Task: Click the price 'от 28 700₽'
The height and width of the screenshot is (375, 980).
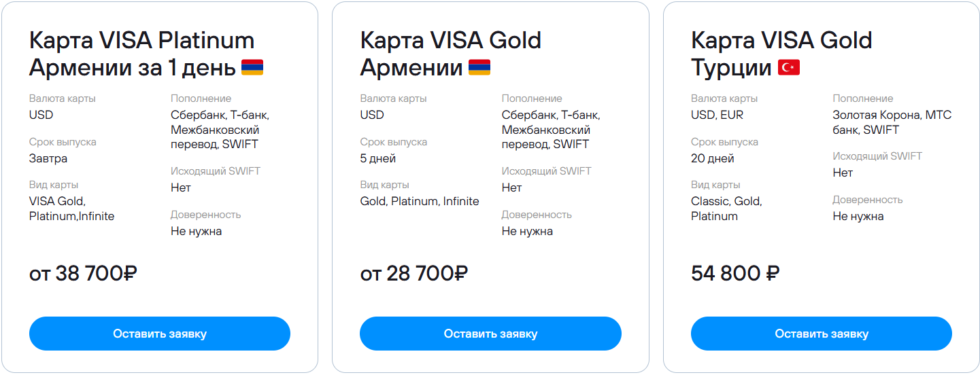Action: pyautogui.click(x=413, y=273)
